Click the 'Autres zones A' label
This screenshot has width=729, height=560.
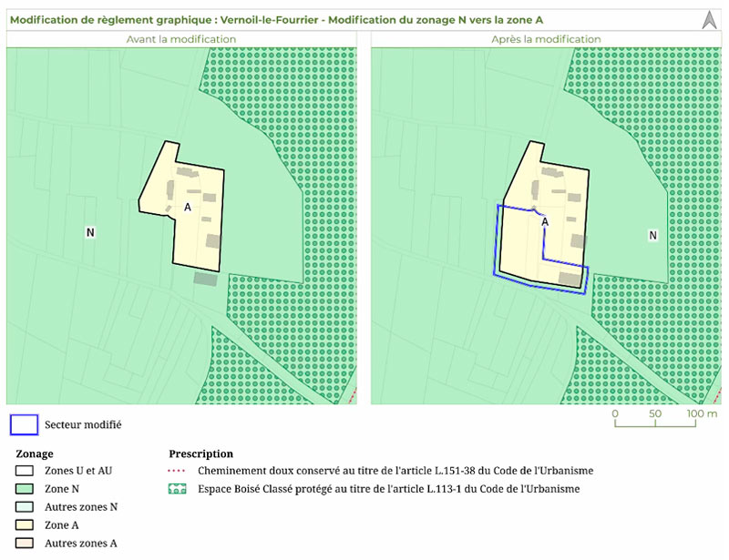pyautogui.click(x=80, y=544)
